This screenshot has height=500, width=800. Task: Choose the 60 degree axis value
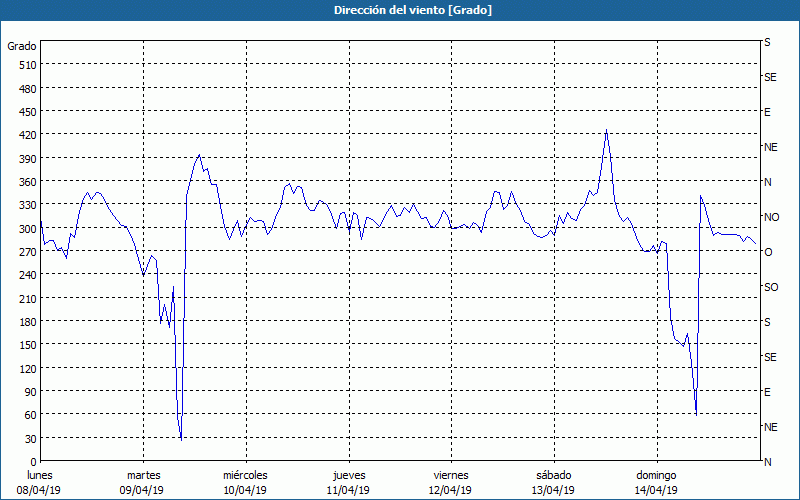(x=31, y=415)
